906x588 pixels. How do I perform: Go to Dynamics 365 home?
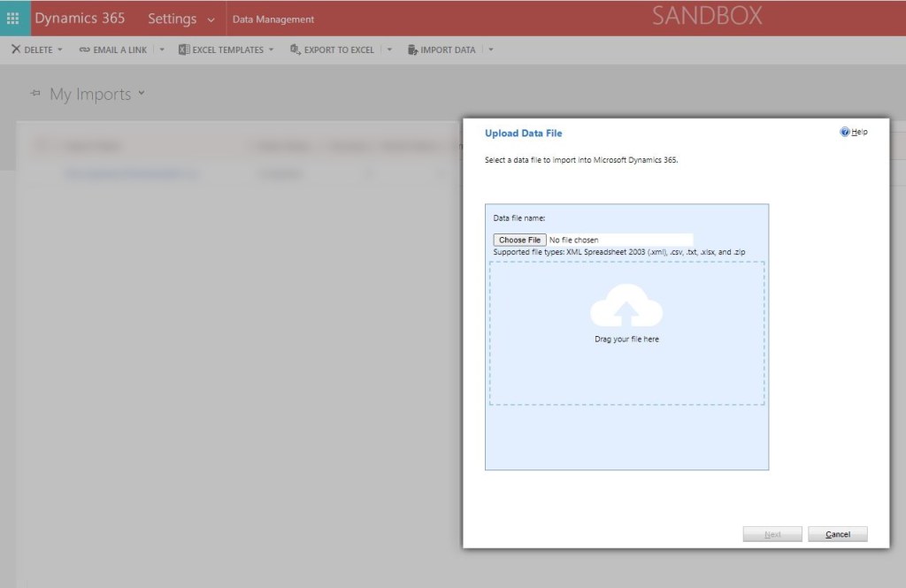coord(80,19)
